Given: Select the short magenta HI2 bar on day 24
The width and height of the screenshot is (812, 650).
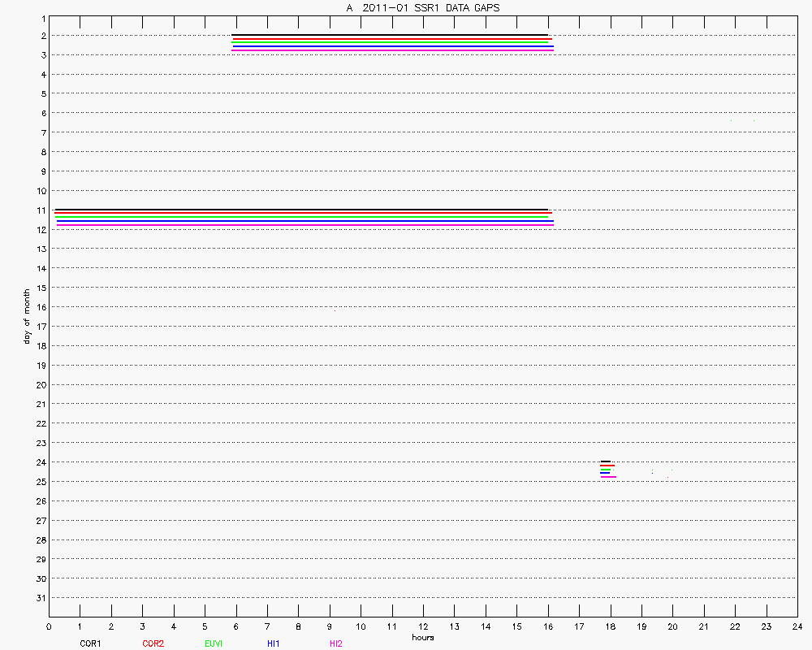Looking at the screenshot, I should 608,477.
